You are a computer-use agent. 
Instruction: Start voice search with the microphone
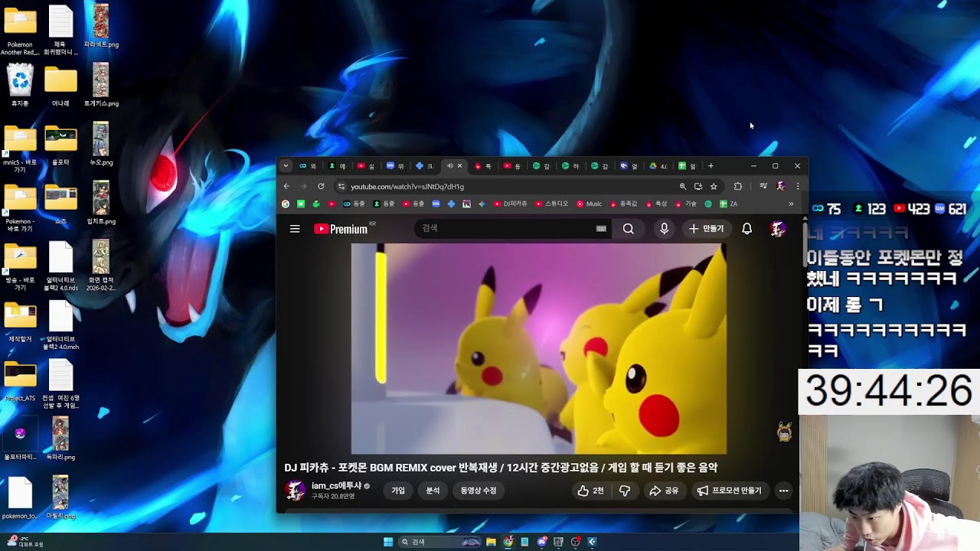(665, 229)
